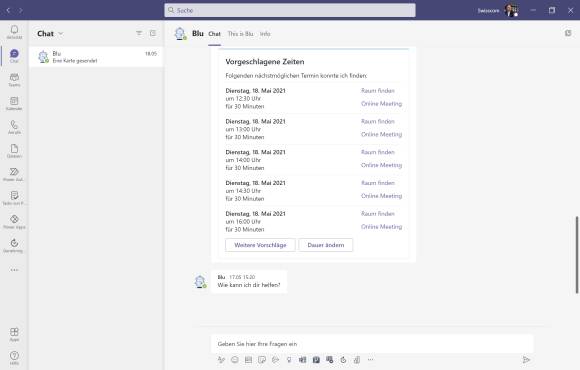580x370 pixels.
Task: Click Raum finden for 14:00 Uhr
Action: pyautogui.click(x=378, y=152)
